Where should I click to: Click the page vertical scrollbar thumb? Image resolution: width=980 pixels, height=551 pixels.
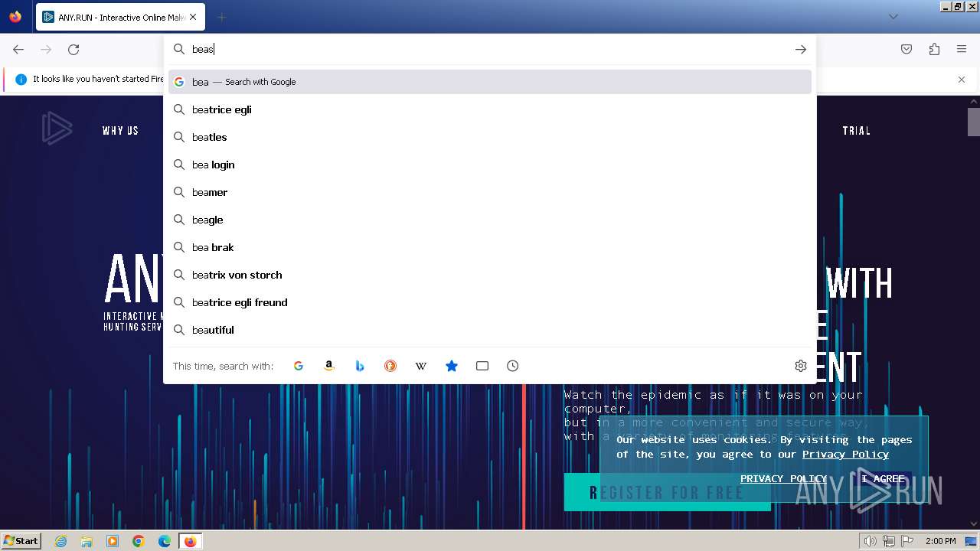pyautogui.click(x=973, y=122)
